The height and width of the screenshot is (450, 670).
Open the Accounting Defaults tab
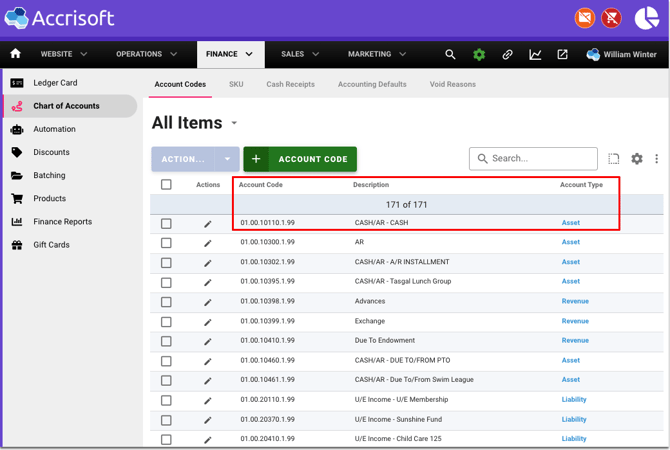pyautogui.click(x=372, y=85)
